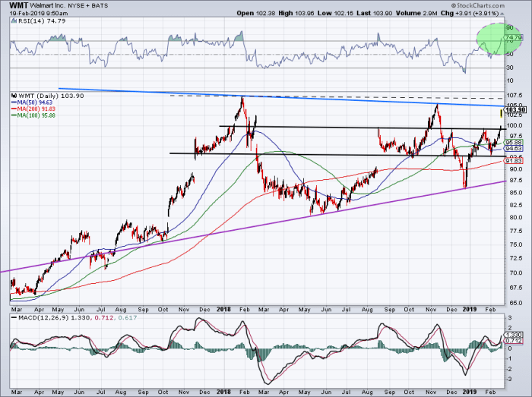Click the black line icon before MACD label
Image resolution: width=532 pixels, height=397 pixels.
(x=14, y=318)
